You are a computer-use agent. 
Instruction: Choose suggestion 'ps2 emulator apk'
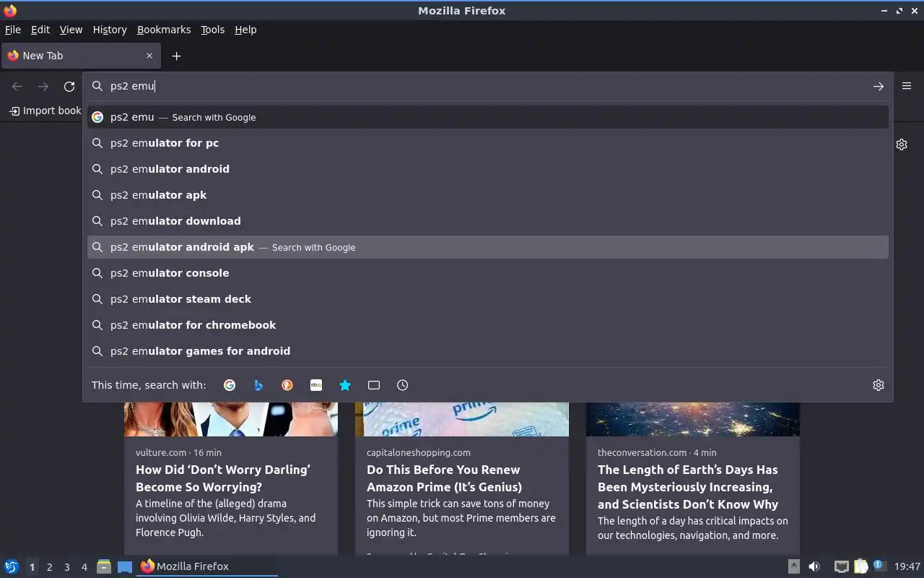pos(488,195)
